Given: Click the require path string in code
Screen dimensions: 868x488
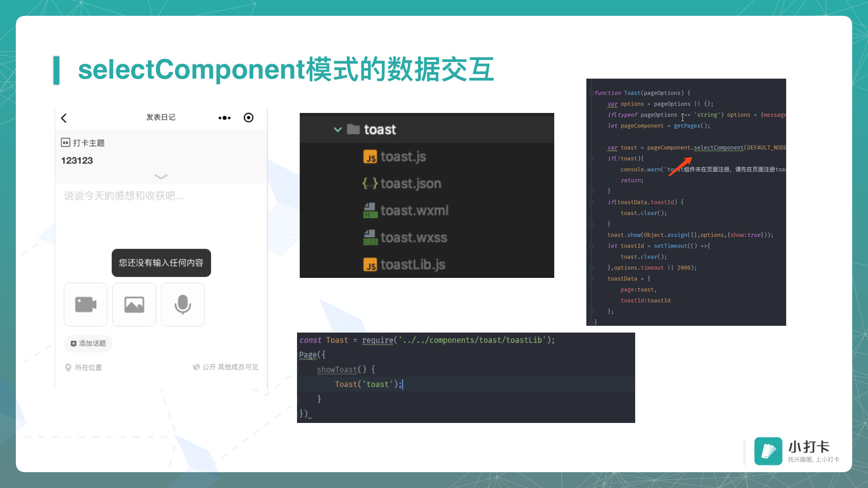Looking at the screenshot, I should coord(472,340).
